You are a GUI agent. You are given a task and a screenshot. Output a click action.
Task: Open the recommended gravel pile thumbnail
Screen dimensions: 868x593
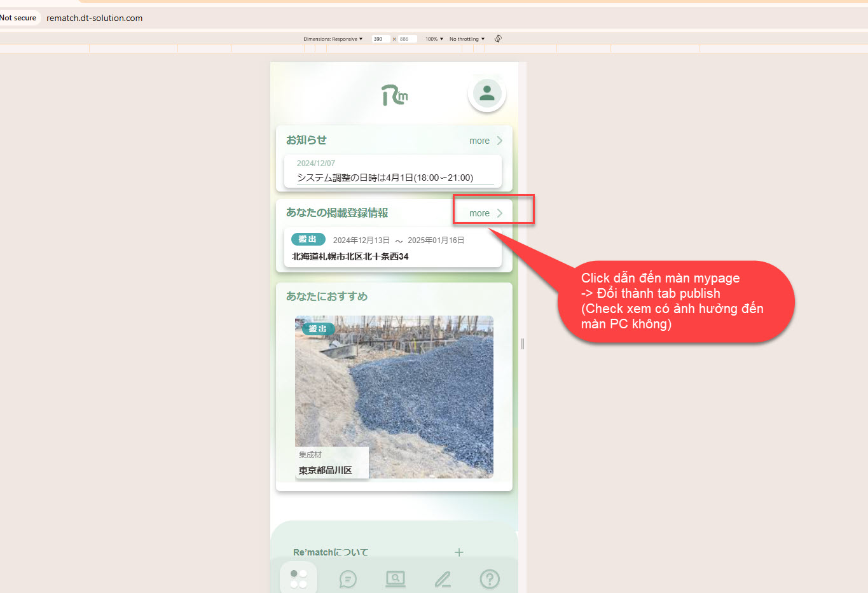click(394, 396)
